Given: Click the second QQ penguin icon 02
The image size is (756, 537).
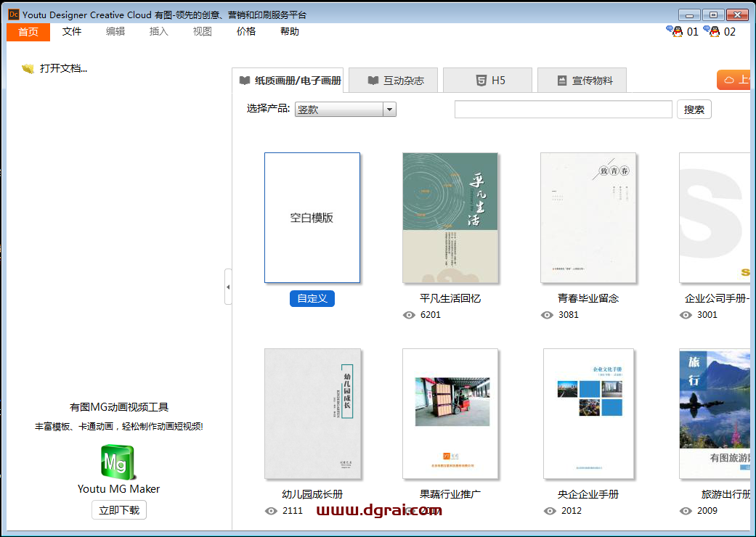Looking at the screenshot, I should [712, 31].
